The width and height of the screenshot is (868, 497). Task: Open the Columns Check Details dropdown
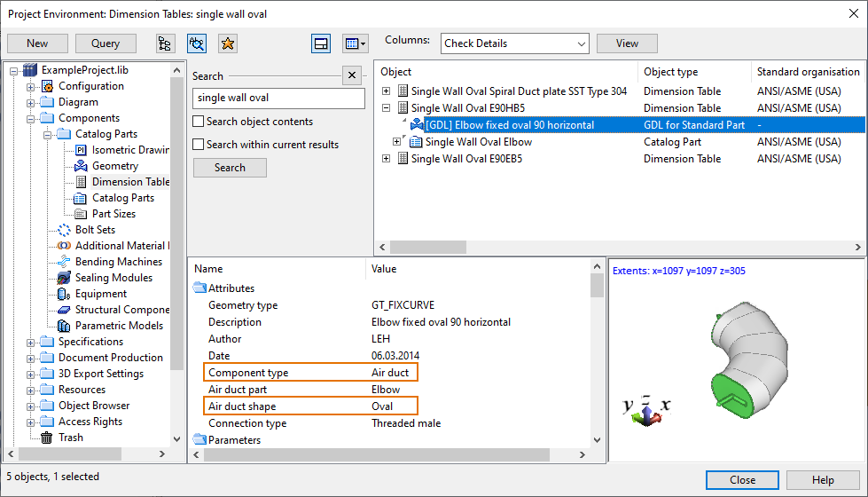(514, 43)
